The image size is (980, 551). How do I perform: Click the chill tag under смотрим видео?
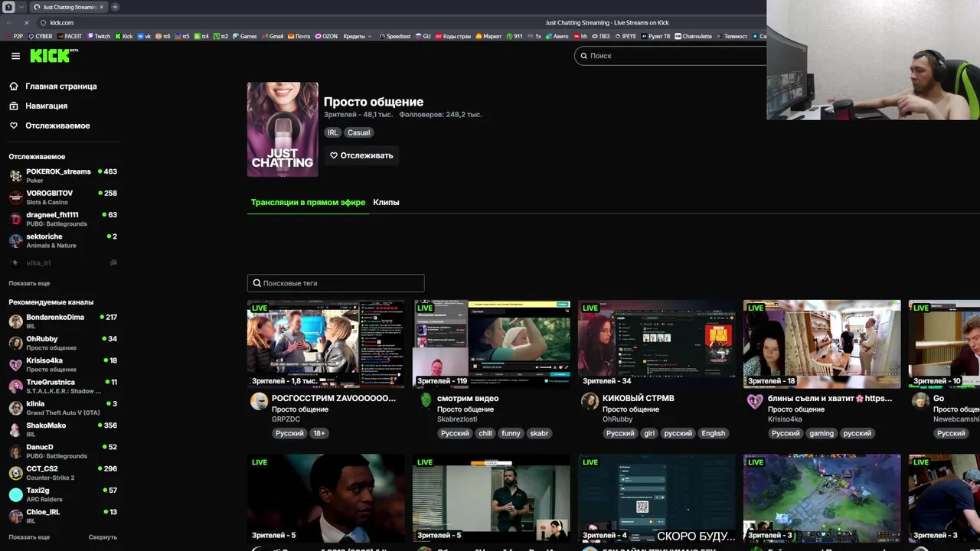point(485,433)
